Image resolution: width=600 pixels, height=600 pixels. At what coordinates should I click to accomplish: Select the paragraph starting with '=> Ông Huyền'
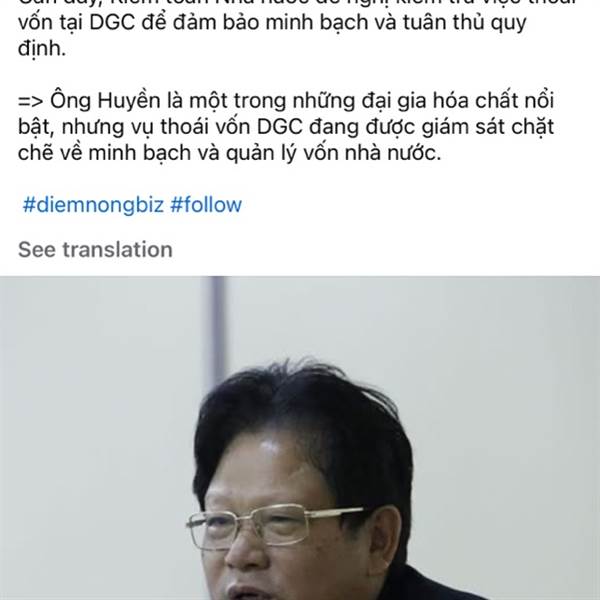point(286,127)
